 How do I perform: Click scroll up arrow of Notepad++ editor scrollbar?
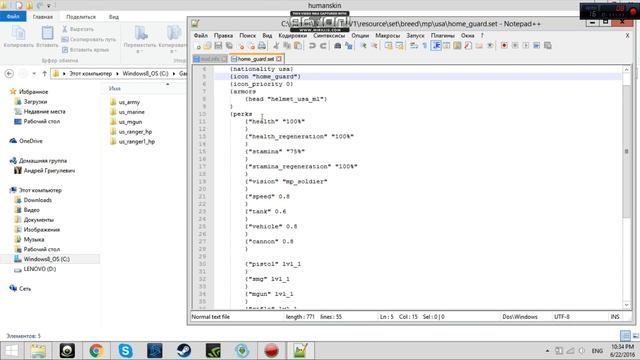point(627,70)
